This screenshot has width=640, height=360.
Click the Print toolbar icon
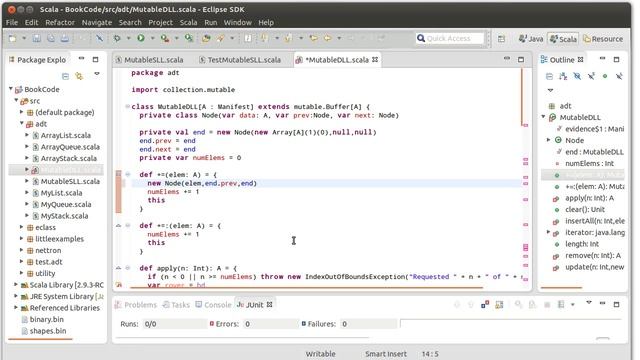[x=64, y=38]
